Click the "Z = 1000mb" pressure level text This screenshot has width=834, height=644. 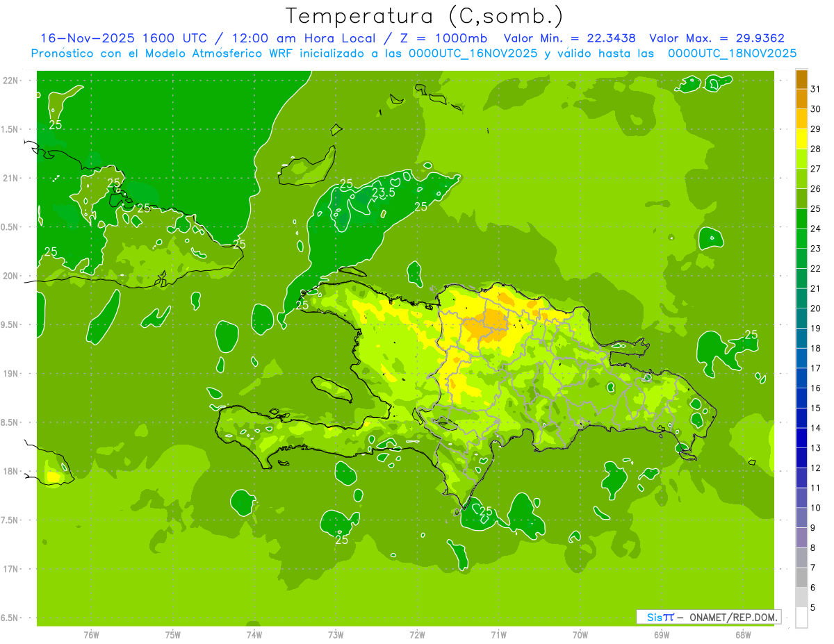(x=443, y=38)
